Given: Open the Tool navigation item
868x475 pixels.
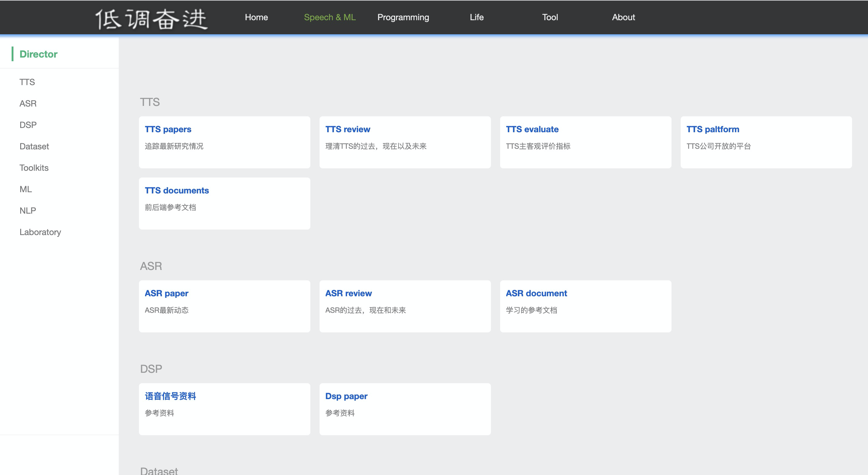Looking at the screenshot, I should (550, 17).
